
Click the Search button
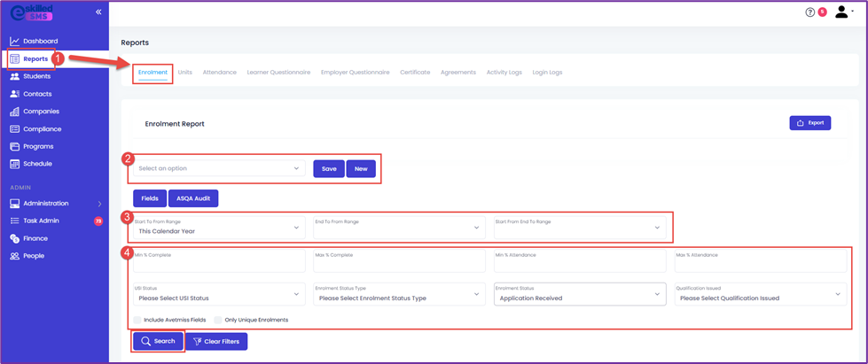click(158, 341)
